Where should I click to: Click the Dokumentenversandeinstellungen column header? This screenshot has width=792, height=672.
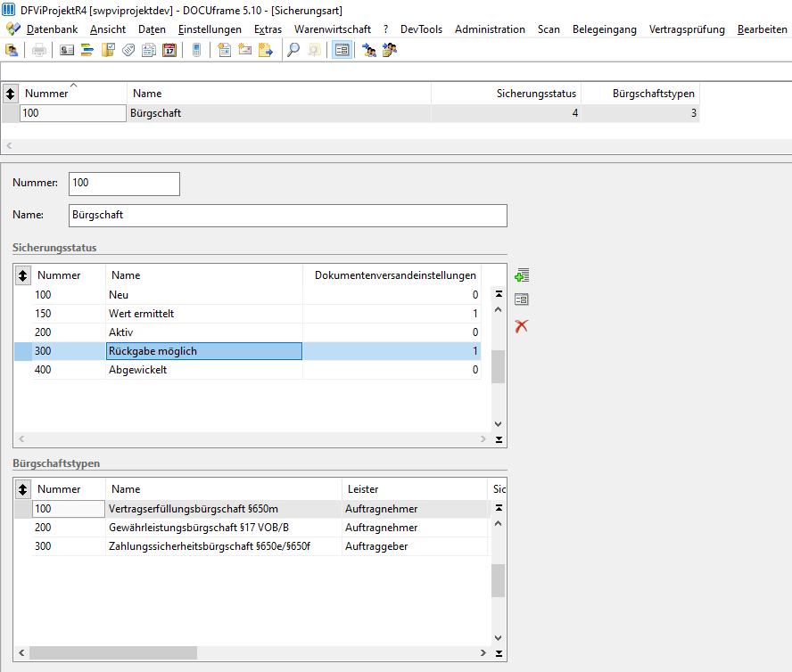click(392, 275)
